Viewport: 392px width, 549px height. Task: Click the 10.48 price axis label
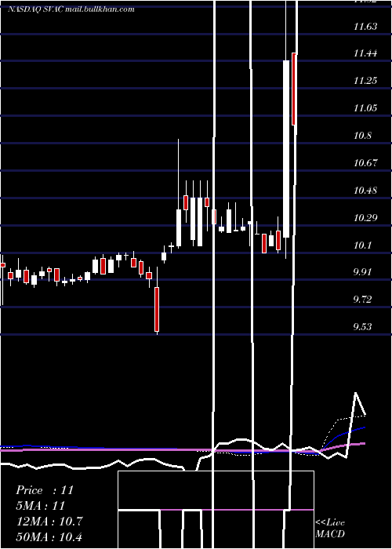[x=365, y=191]
